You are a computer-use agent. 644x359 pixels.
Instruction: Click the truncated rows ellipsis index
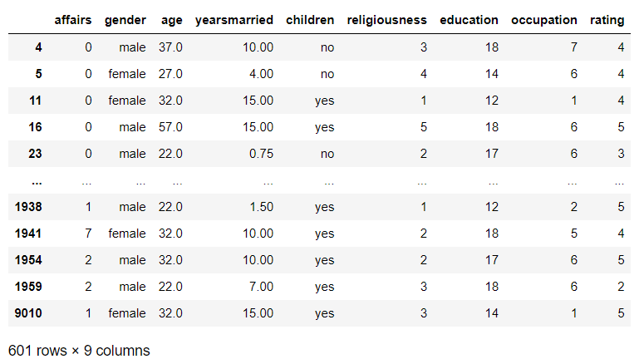pos(37,180)
